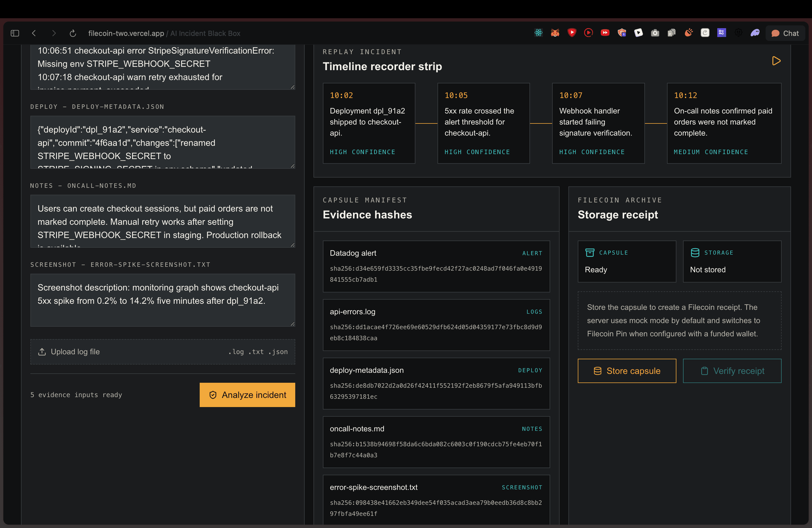Click the 'Timeline recorder strip' heading
The image size is (812, 528).
(382, 66)
